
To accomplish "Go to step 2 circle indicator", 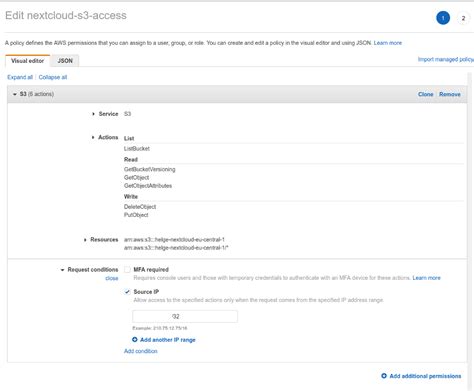I will (463, 18).
